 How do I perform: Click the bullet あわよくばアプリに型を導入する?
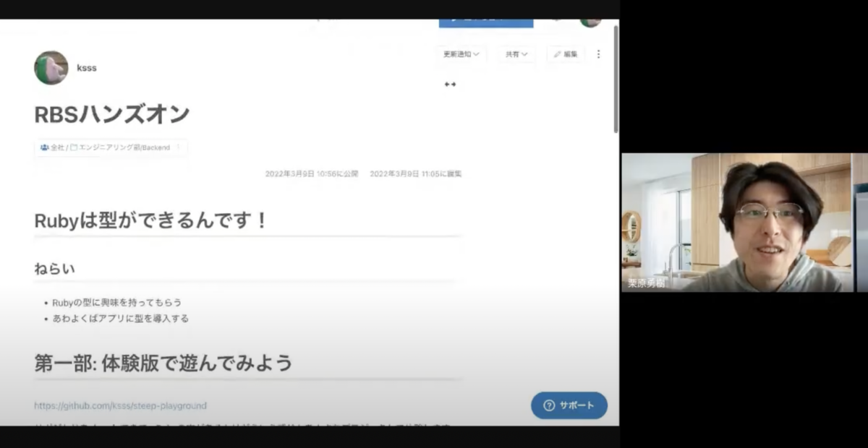click(120, 318)
